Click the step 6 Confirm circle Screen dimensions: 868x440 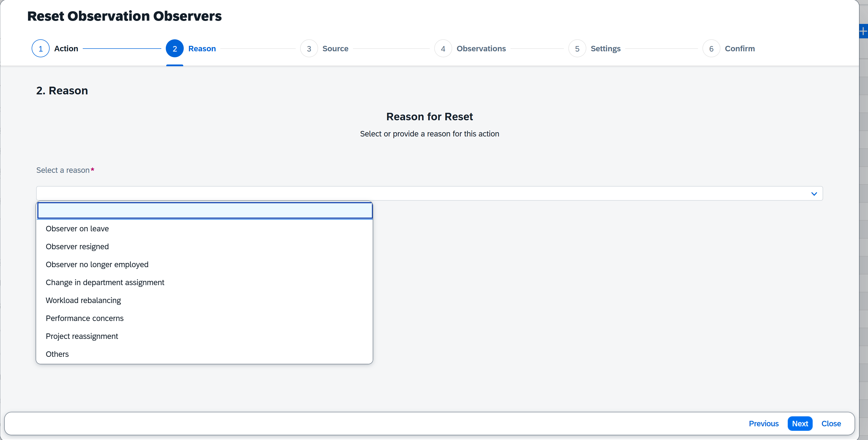coord(711,49)
